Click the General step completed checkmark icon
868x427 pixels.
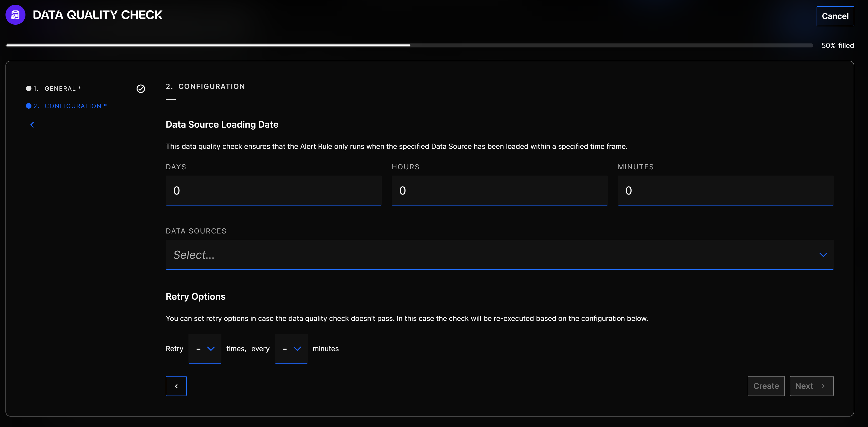pyautogui.click(x=141, y=89)
